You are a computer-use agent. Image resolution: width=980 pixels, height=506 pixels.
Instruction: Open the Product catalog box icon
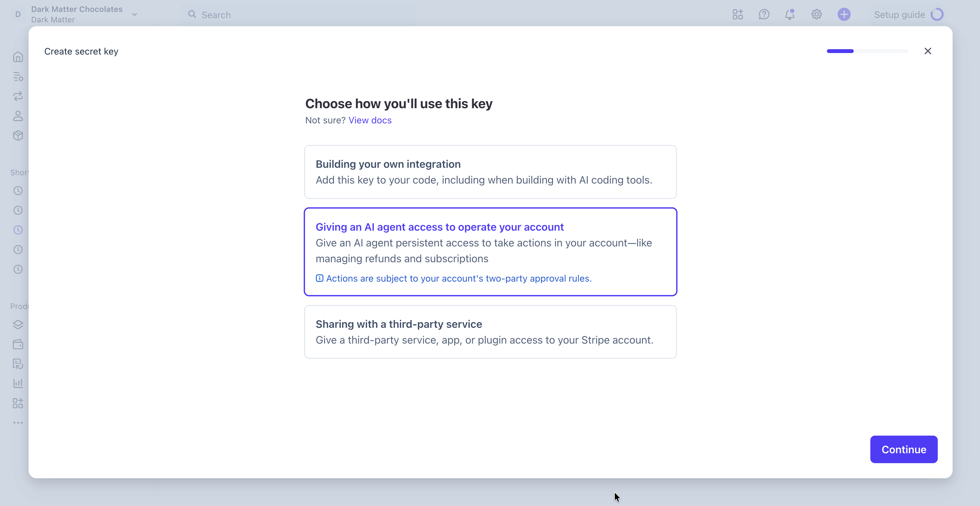point(18,136)
